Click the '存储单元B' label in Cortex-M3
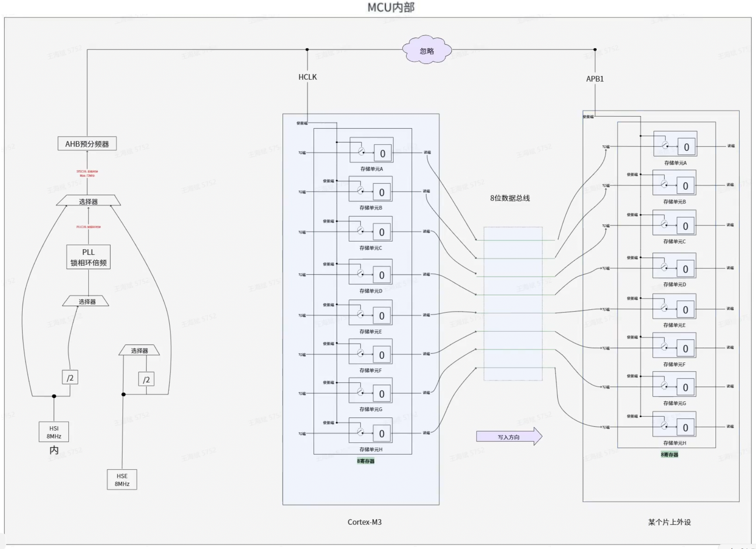 (371, 208)
